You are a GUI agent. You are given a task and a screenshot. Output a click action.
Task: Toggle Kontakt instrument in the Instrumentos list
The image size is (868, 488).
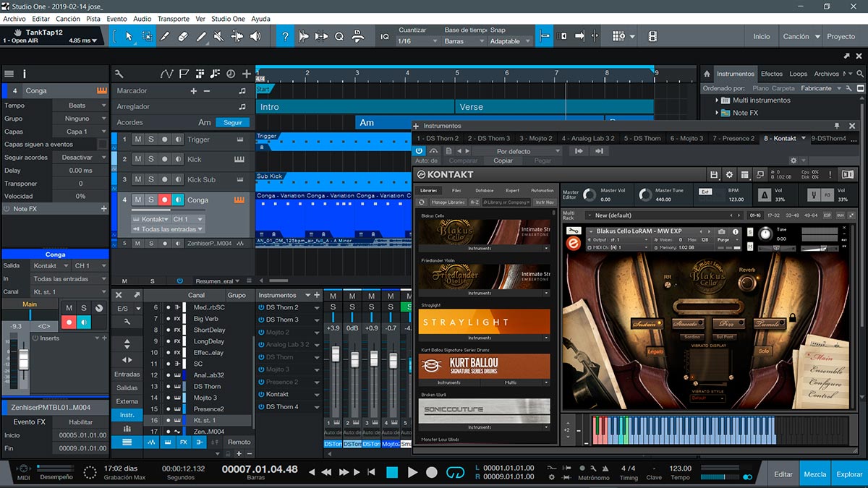[261, 395]
